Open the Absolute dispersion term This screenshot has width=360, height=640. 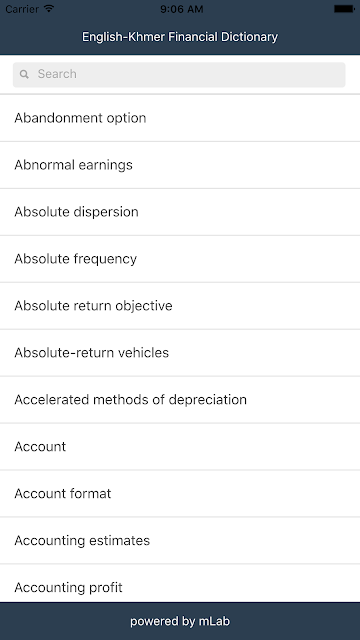pyautogui.click(x=180, y=212)
